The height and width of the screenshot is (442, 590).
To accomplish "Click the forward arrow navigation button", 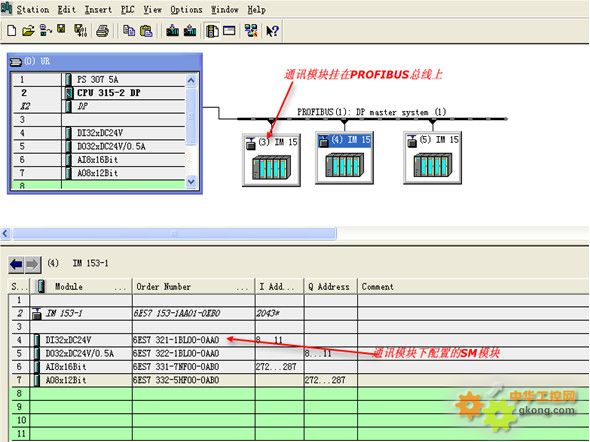I will pyautogui.click(x=32, y=264).
